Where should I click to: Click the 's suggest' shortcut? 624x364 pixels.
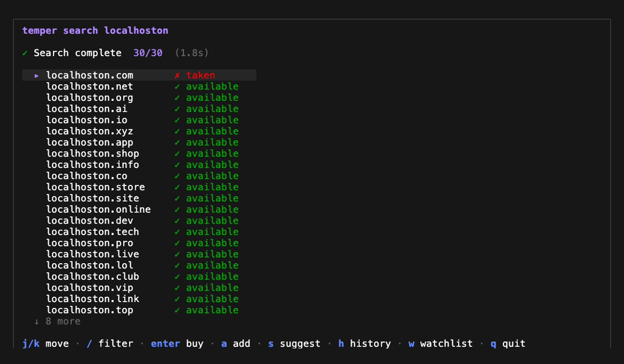tap(294, 344)
